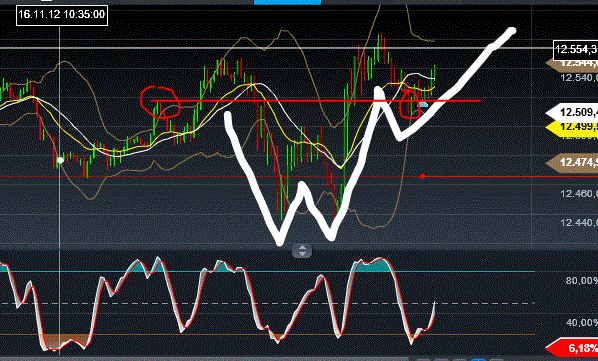Screen dimensions: 598x361
Task: Click the 12.440,0 axis value
Action: tap(579, 222)
